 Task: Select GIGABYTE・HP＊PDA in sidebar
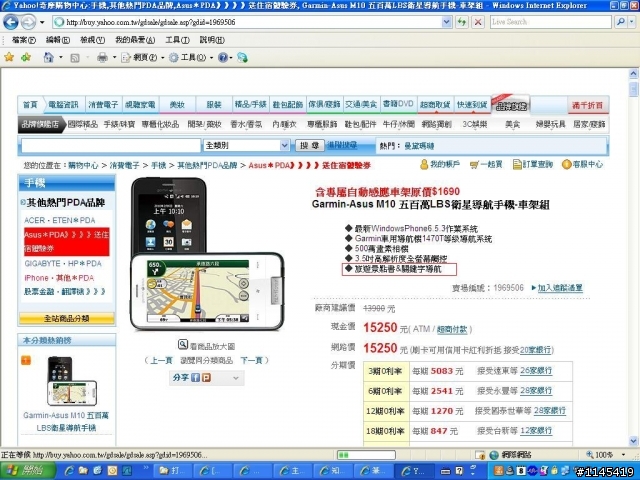coord(63,263)
